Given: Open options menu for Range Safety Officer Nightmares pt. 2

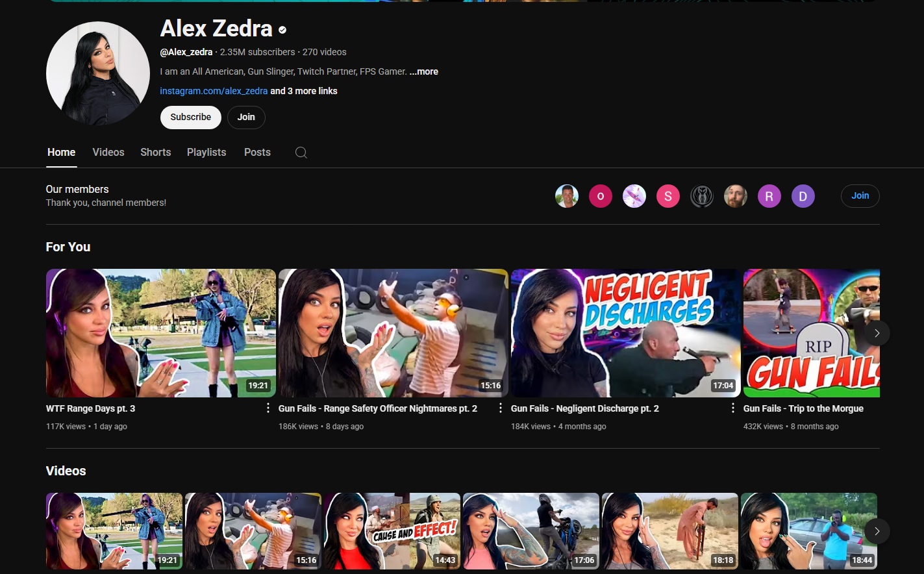Looking at the screenshot, I should coord(501,408).
